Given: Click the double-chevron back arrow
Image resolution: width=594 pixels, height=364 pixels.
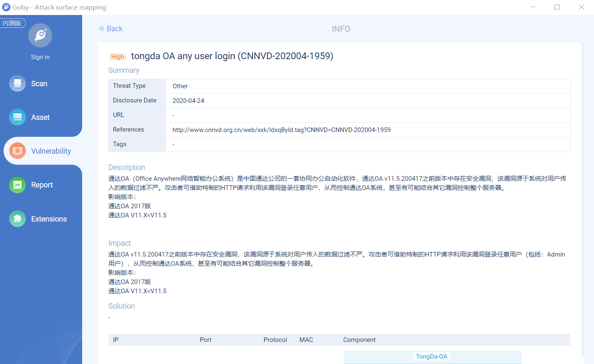Looking at the screenshot, I should pos(101,28).
